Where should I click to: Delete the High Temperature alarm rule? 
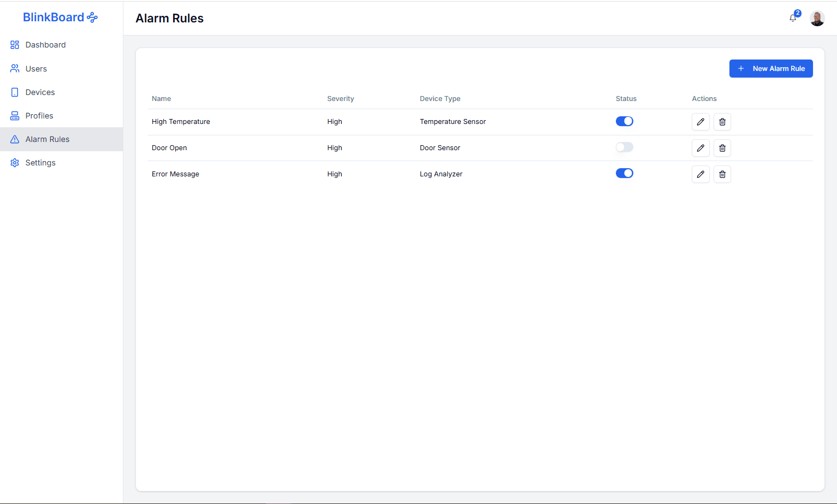(x=722, y=122)
